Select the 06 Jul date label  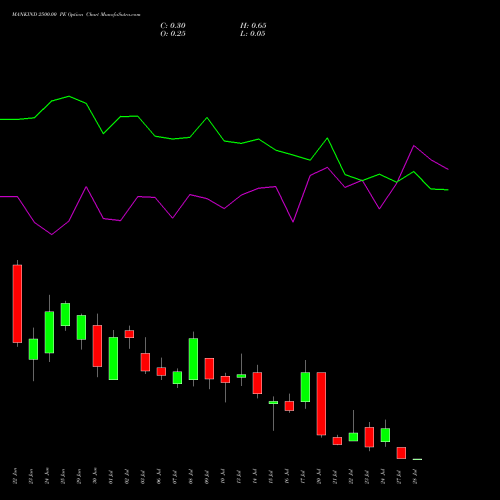coord(159,476)
